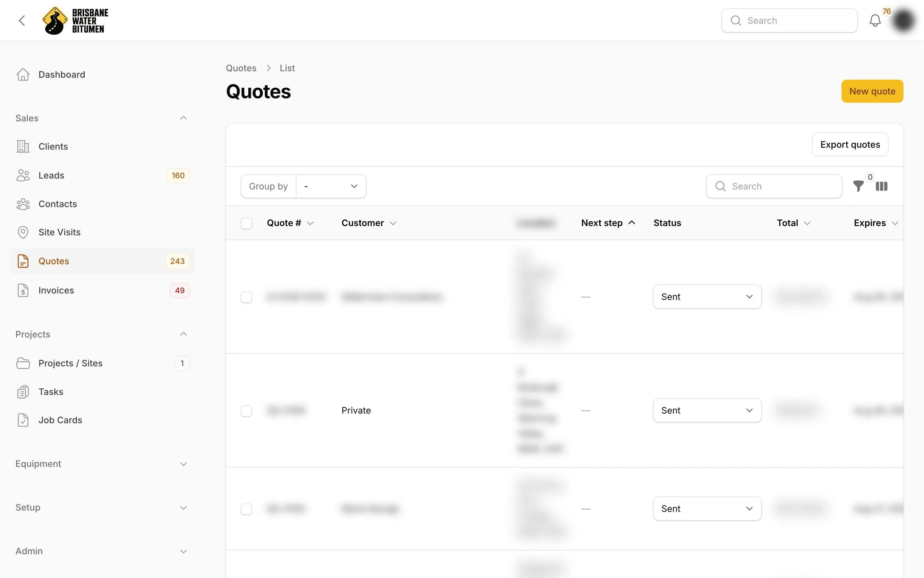Click the List breadcrumb link
Viewport: 924px width, 578px height.
(x=287, y=68)
